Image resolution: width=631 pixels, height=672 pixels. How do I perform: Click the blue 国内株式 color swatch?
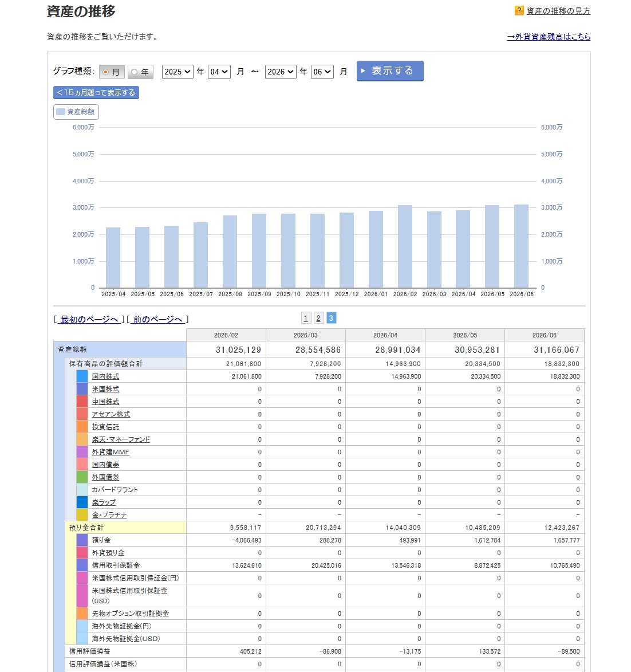coord(82,376)
